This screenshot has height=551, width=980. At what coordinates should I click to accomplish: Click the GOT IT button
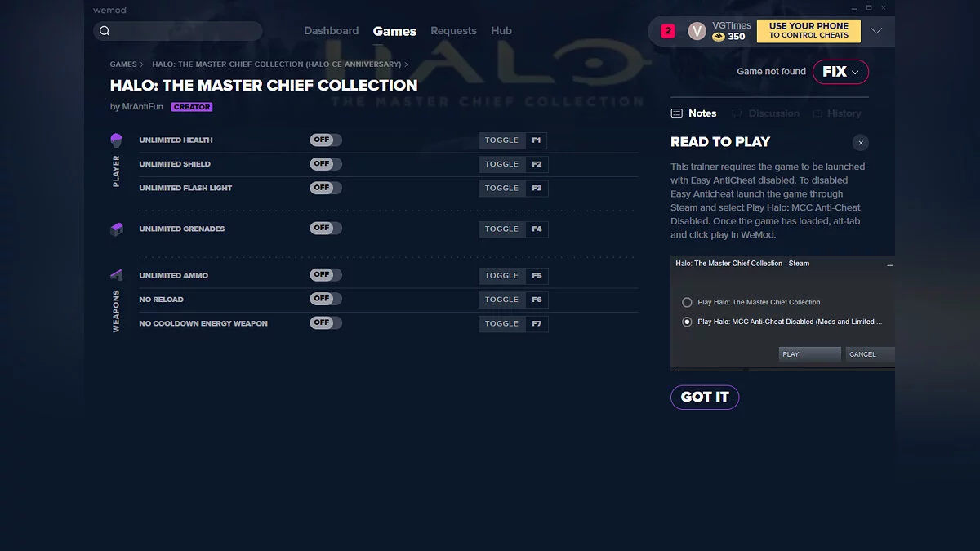705,397
